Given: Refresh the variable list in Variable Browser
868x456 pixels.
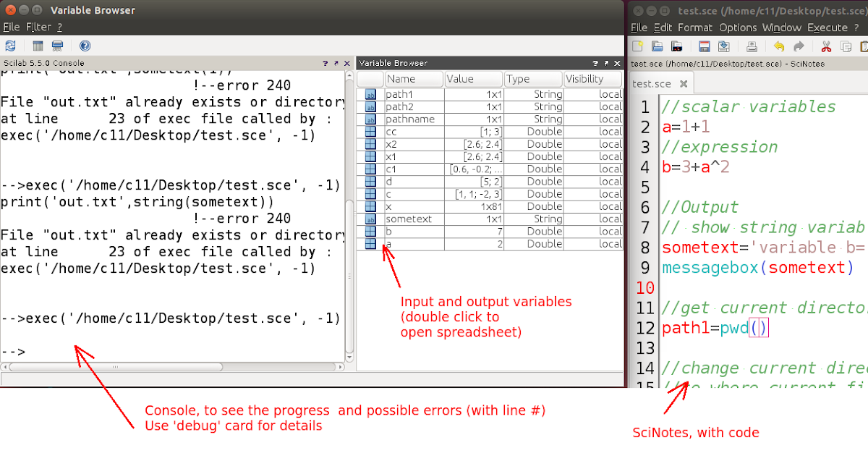Looking at the screenshot, I should 11,45.
